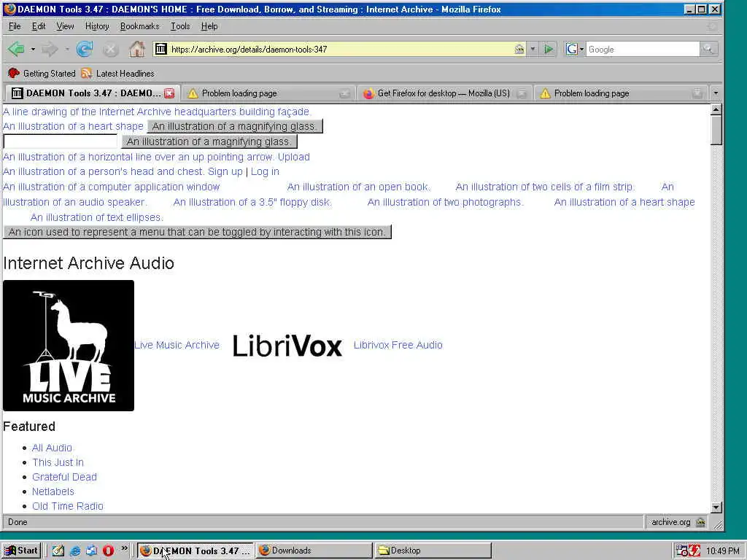Click the magnifying glass button beside text field
Viewport: 747px width, 560px height.
[x=209, y=141]
